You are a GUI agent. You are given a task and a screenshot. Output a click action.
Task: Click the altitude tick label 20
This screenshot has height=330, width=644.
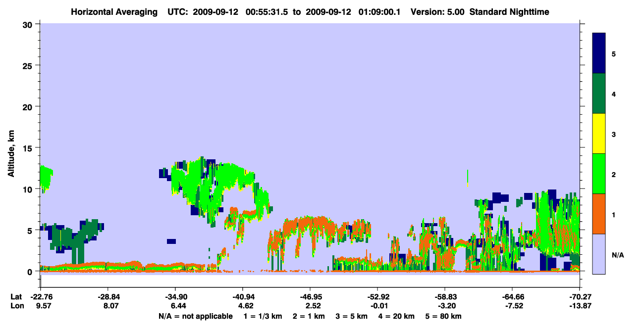[29, 106]
